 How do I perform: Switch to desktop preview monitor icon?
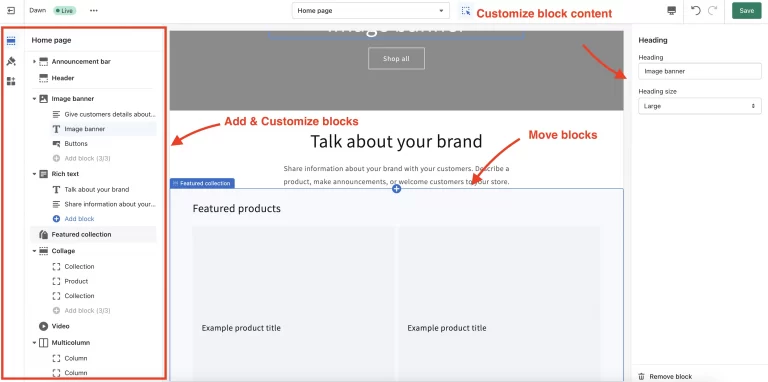672,11
